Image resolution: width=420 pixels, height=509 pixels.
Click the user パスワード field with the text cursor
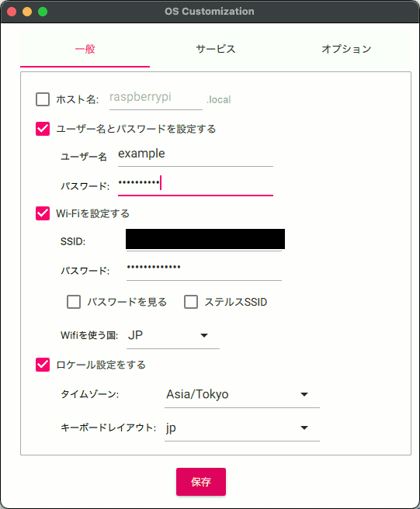[x=195, y=184]
